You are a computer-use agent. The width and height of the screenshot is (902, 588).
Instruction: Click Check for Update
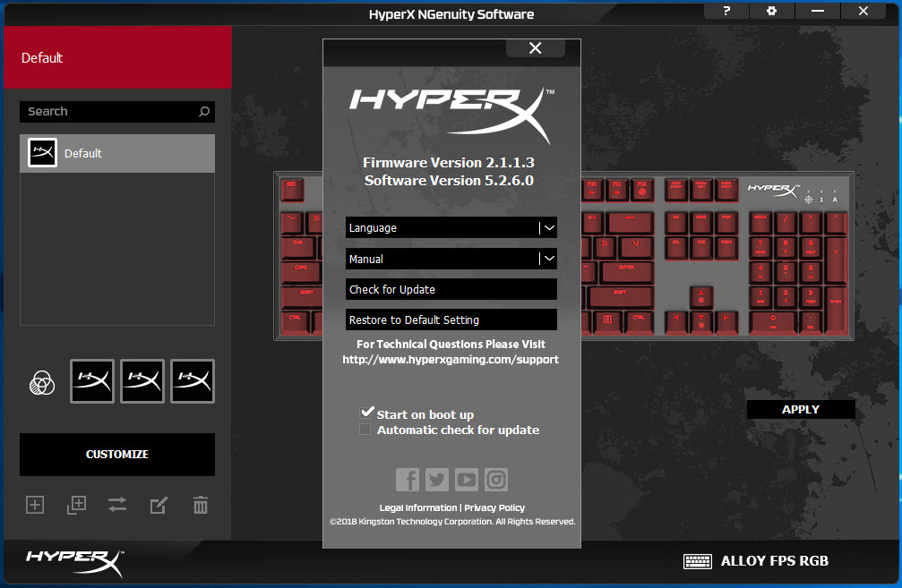[451, 289]
